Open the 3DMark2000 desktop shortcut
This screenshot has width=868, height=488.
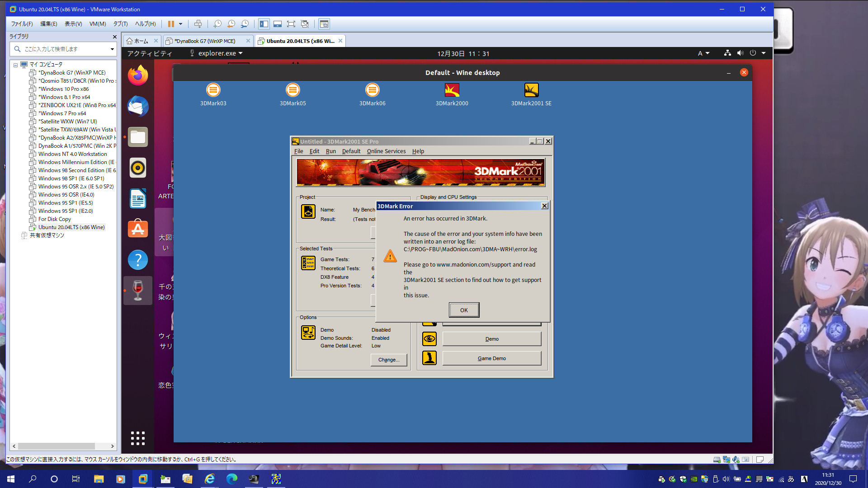click(452, 94)
